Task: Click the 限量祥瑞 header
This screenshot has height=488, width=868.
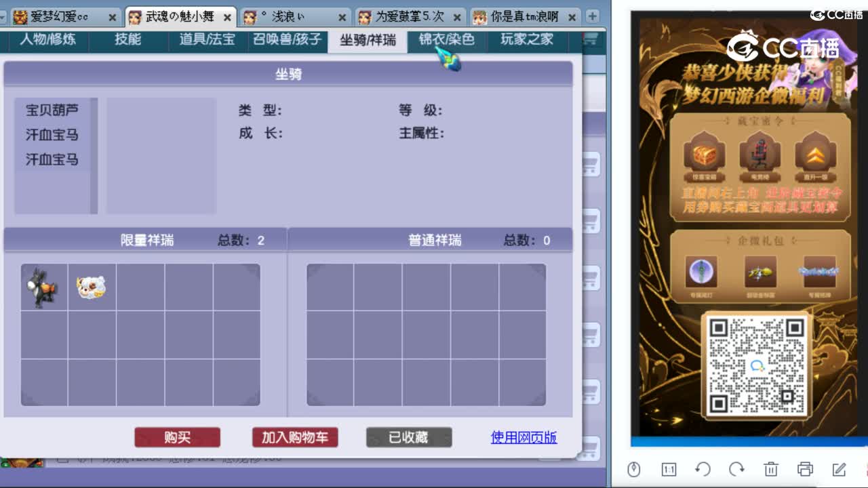Action: [x=147, y=240]
